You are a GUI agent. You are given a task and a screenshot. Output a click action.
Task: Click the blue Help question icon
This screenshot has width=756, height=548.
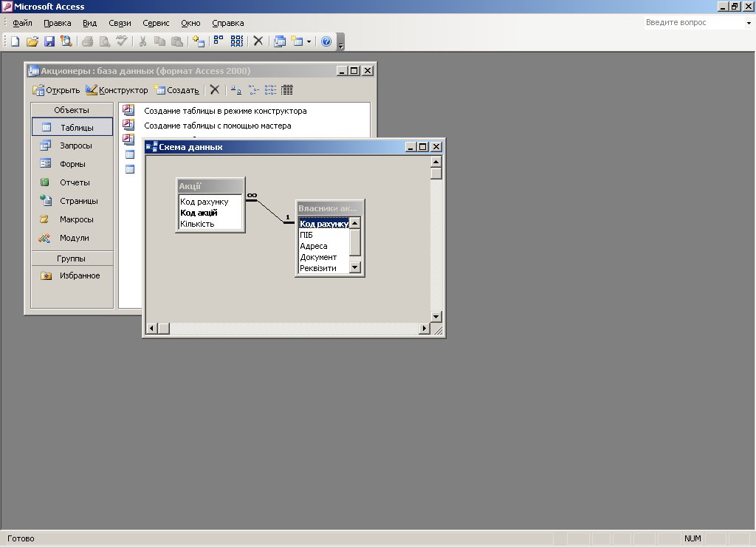[326, 41]
